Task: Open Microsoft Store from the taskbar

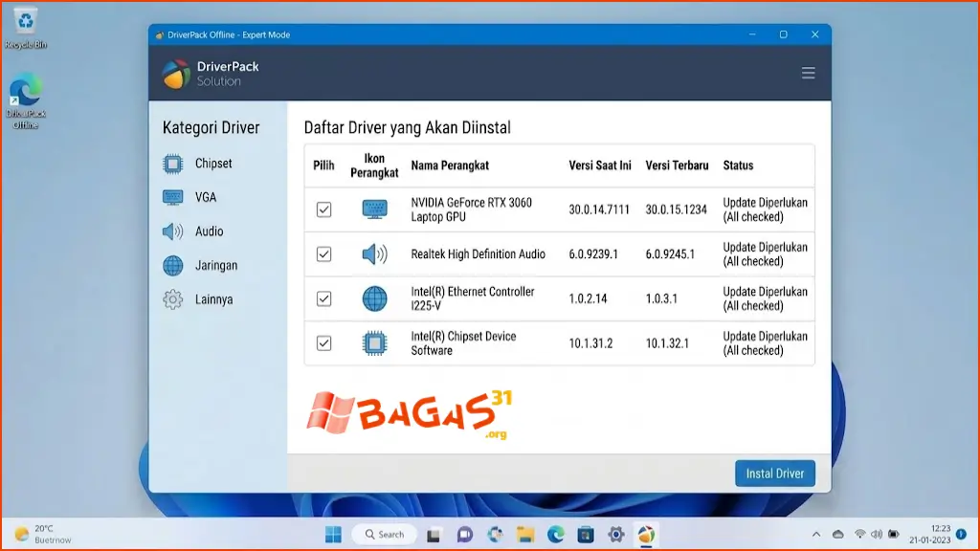Action: tap(586, 535)
